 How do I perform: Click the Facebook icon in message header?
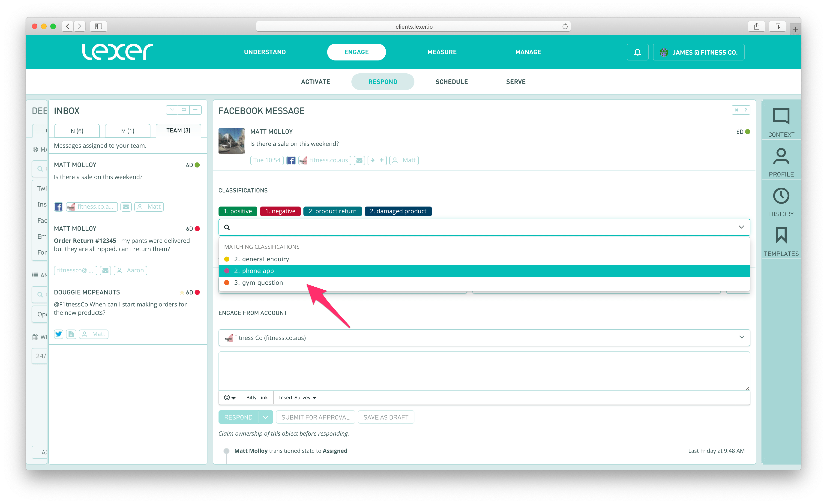click(x=291, y=160)
